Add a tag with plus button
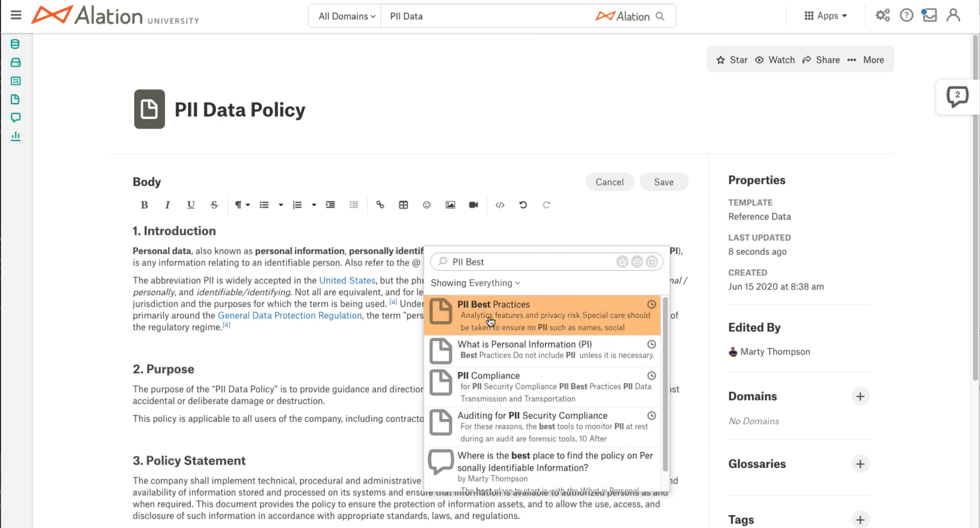This screenshot has width=980, height=528. [x=860, y=519]
